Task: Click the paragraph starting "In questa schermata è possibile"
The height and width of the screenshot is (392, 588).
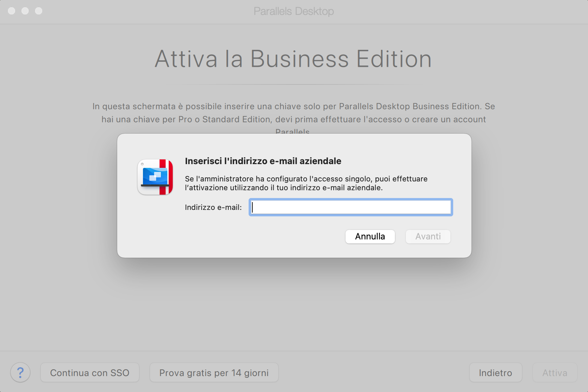Action: pyautogui.click(x=294, y=119)
